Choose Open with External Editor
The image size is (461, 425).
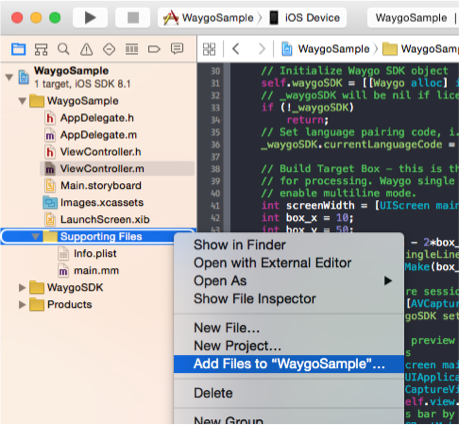click(289, 263)
